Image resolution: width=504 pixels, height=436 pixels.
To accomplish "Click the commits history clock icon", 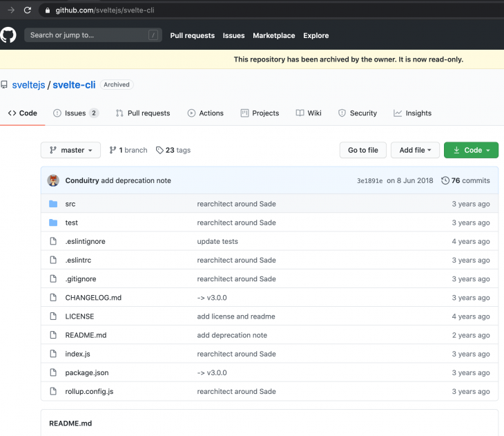I will [x=445, y=180].
